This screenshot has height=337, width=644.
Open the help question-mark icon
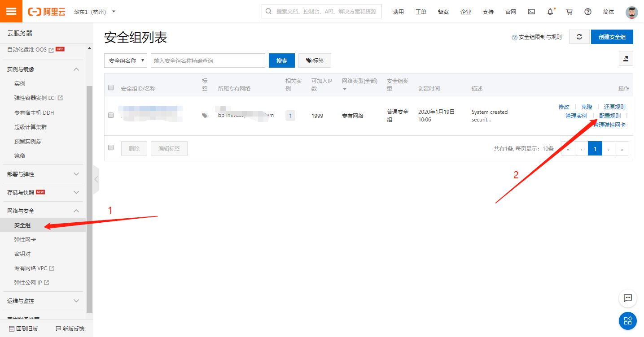point(587,12)
